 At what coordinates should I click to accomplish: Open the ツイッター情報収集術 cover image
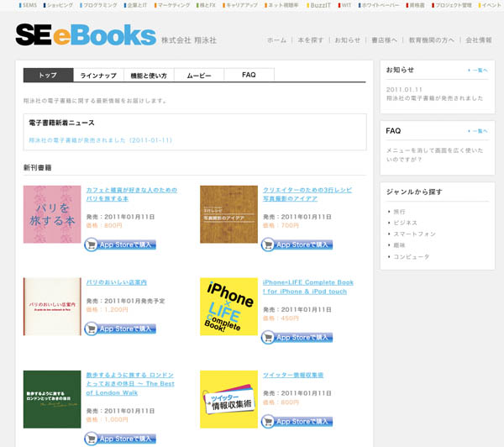pos(228,399)
